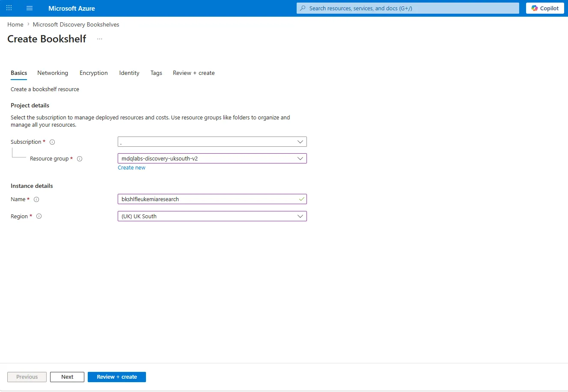Image resolution: width=568 pixels, height=392 pixels.
Task: Click the green validation checkmark in Name
Action: (301, 199)
